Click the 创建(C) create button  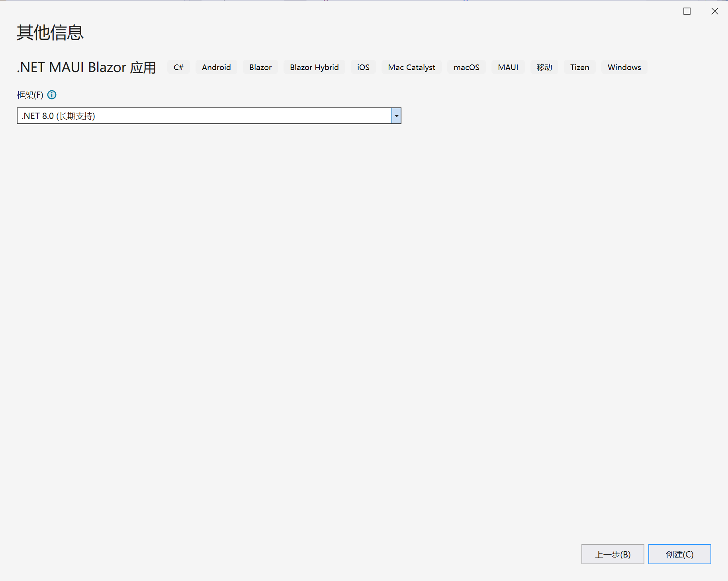pos(679,554)
